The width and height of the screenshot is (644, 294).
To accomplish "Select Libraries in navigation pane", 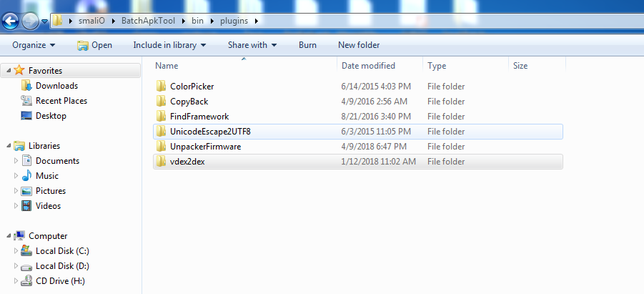I will [44, 146].
